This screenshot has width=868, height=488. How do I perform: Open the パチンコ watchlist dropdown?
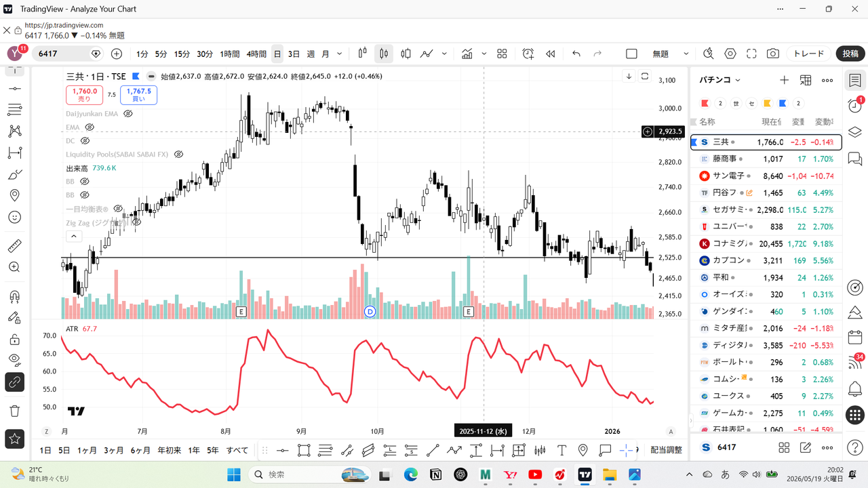point(720,80)
